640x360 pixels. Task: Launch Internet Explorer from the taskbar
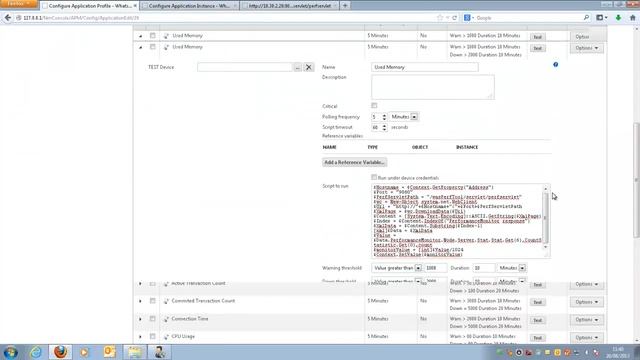36,352
